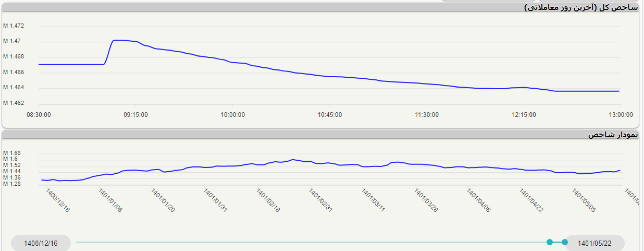Screen dimensions: 644x251
Task: Click the peak of the intraday index line
Action: point(117,40)
